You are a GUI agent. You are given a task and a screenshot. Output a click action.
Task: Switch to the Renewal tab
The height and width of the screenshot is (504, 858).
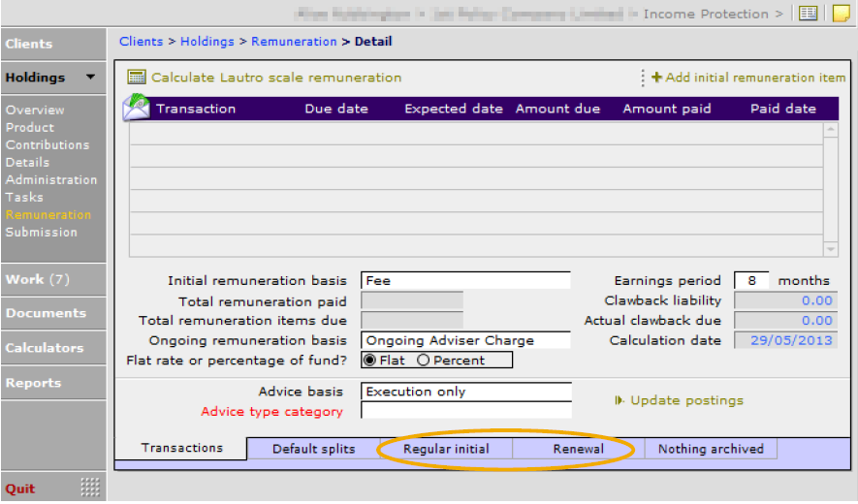click(579, 449)
